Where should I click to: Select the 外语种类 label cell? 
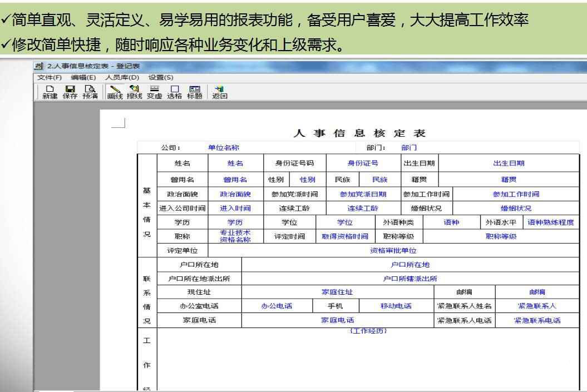(x=399, y=222)
